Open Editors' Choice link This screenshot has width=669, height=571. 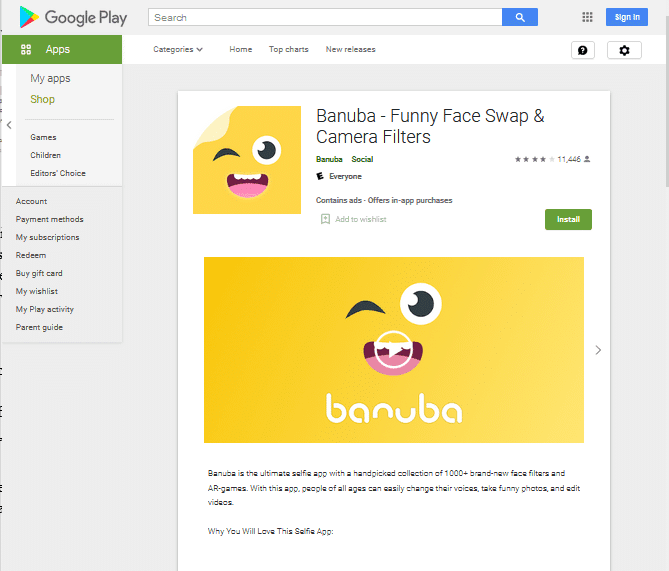(x=58, y=173)
